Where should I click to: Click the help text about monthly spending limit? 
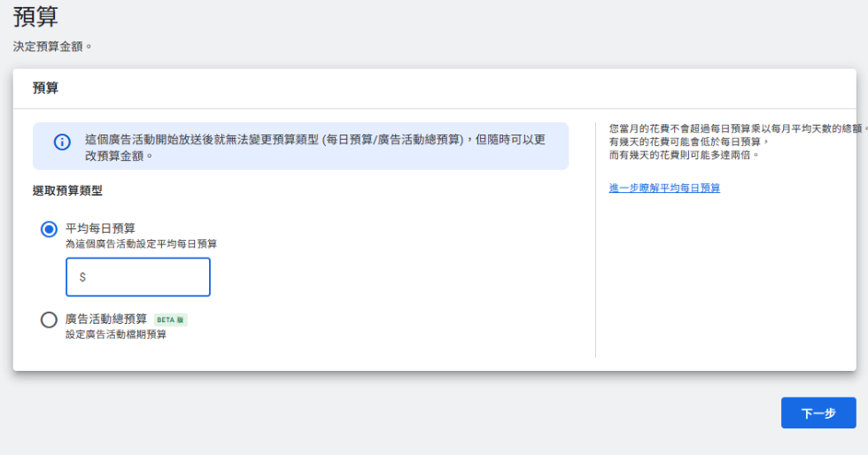click(x=735, y=128)
